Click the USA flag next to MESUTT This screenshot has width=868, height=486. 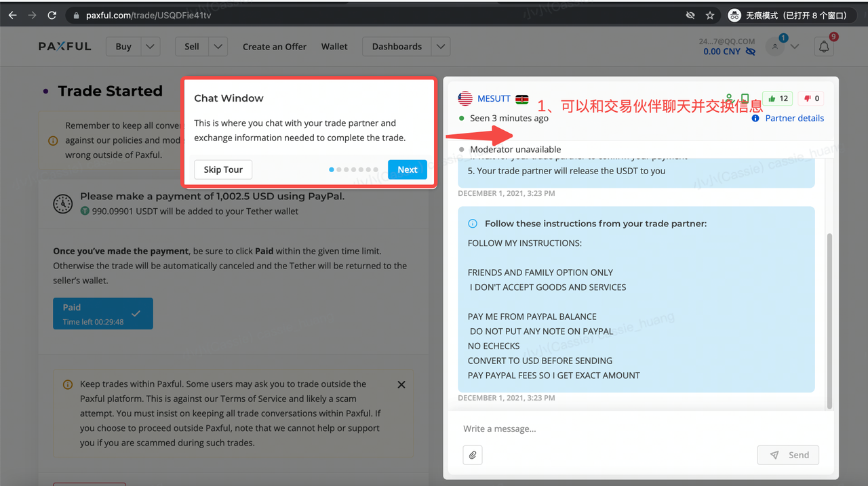pyautogui.click(x=465, y=99)
